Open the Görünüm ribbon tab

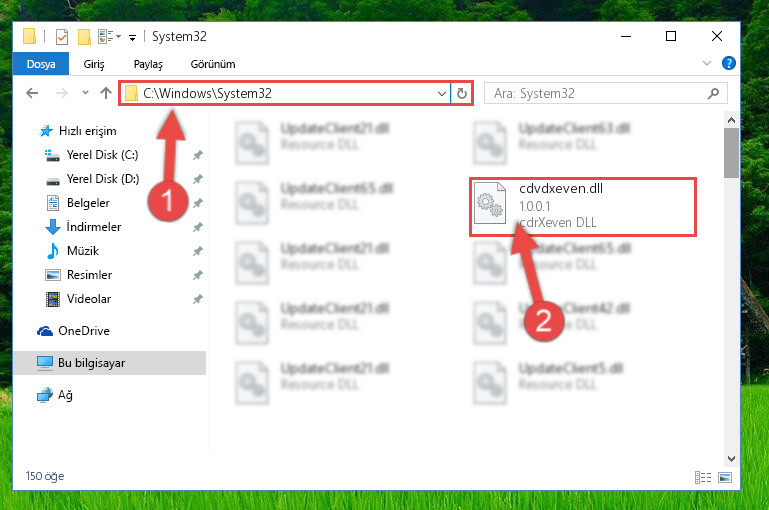(213, 64)
